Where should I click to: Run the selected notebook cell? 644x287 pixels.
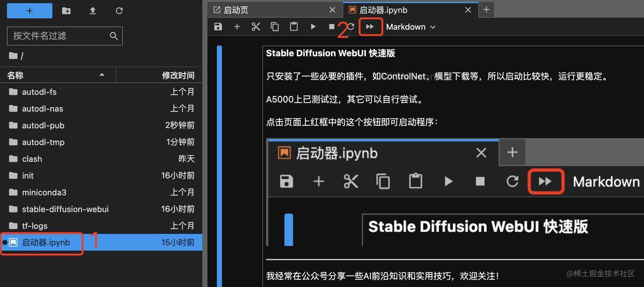point(313,26)
